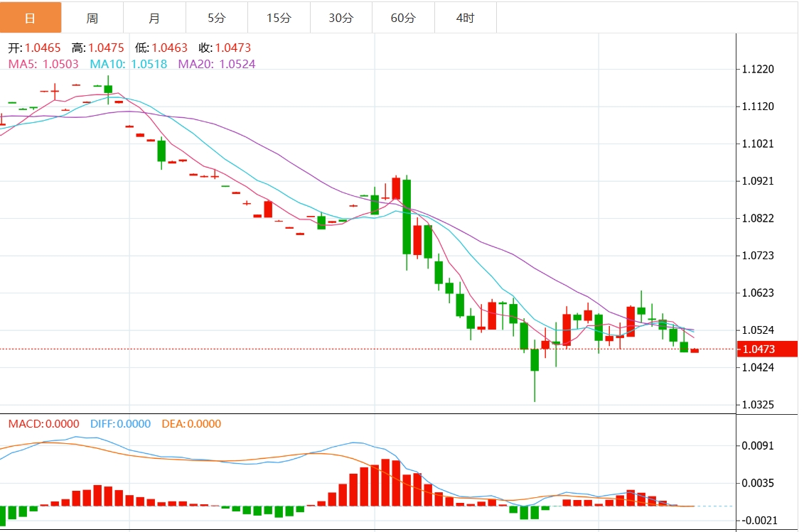This screenshot has height=532, width=804.
Task: Click the MA5: 1.0503 indicator text
Action: click(43, 64)
